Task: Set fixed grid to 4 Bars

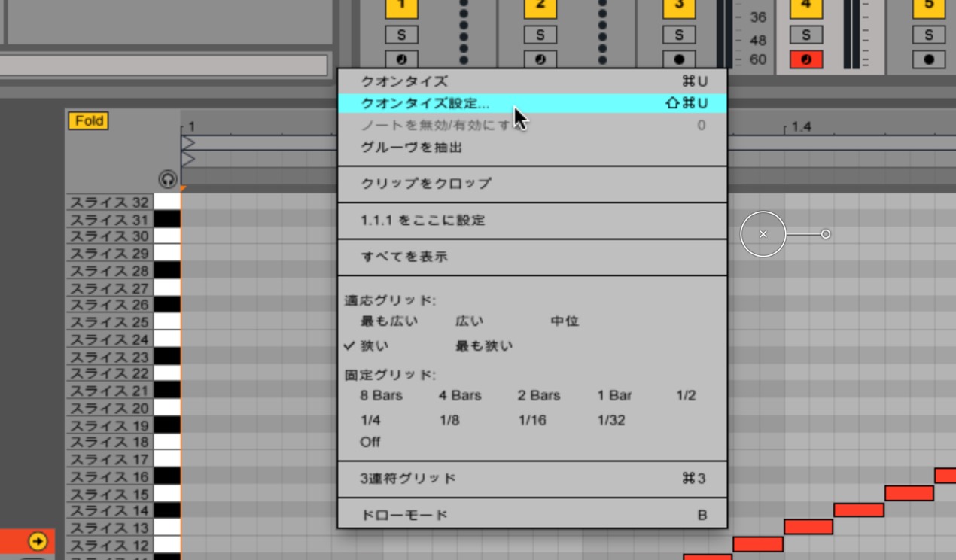Action: (x=460, y=396)
